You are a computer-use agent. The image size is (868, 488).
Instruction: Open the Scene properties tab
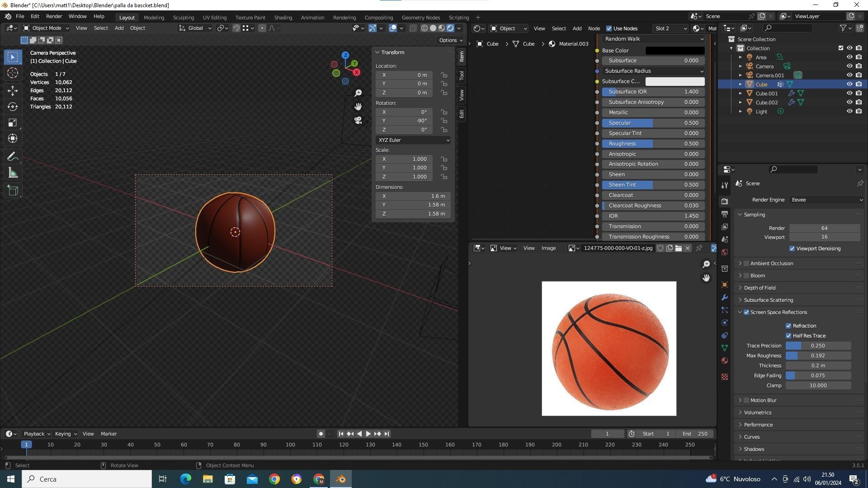(725, 239)
